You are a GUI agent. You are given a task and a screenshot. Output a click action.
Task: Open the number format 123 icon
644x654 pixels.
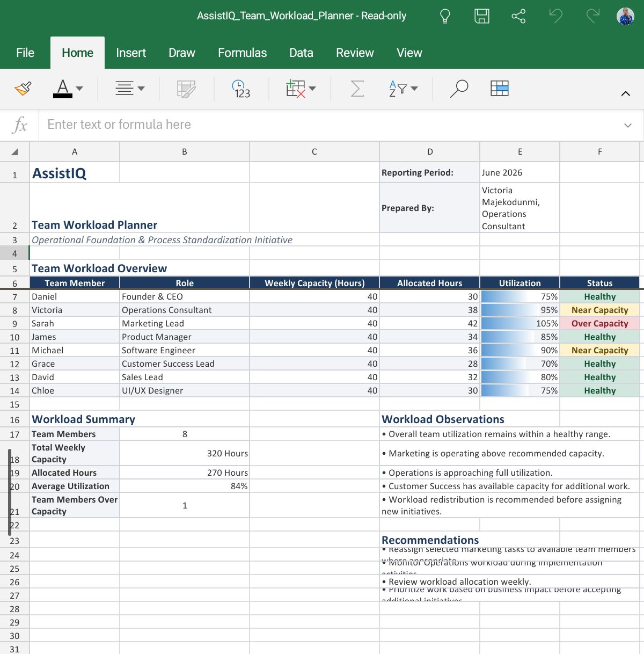pos(240,89)
